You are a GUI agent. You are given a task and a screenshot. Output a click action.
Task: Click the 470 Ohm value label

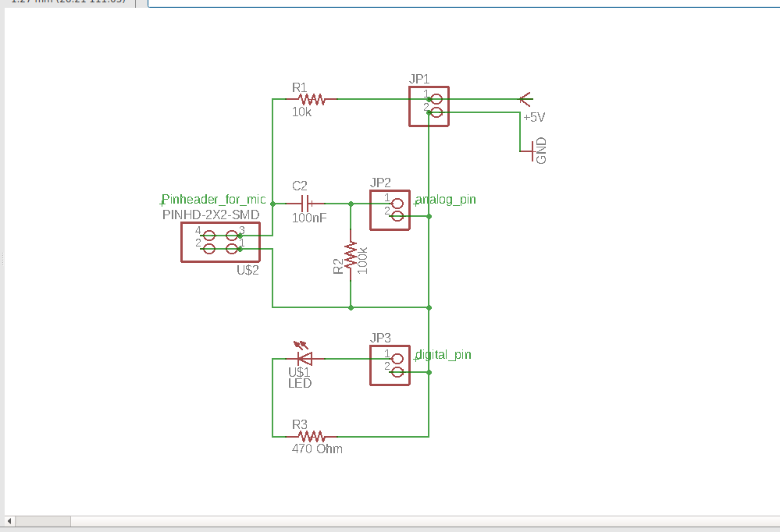tap(317, 449)
